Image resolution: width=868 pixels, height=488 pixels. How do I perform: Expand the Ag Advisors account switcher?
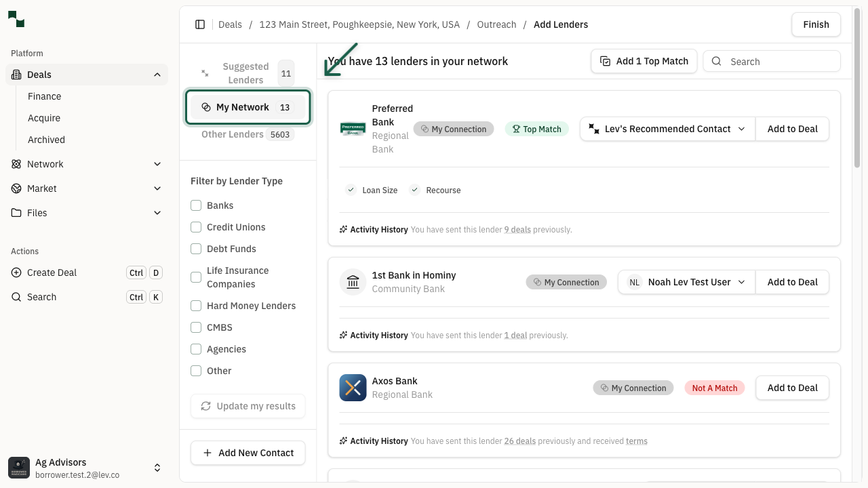click(x=157, y=467)
